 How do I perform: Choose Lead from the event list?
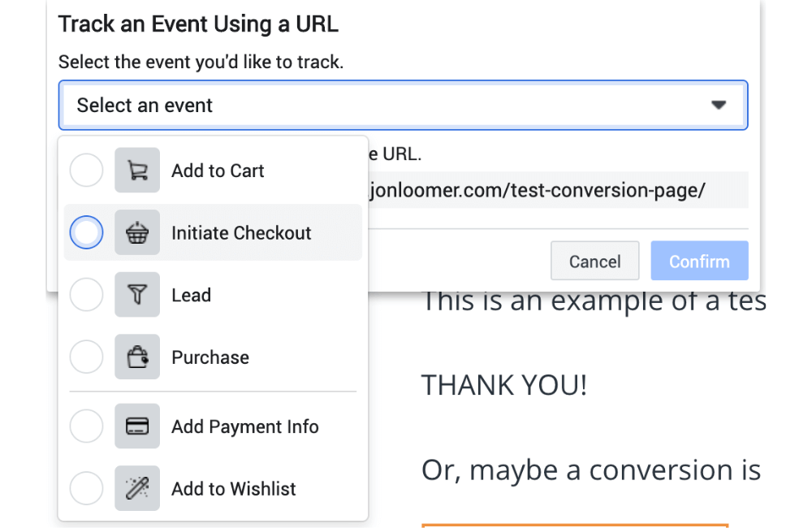click(x=191, y=295)
